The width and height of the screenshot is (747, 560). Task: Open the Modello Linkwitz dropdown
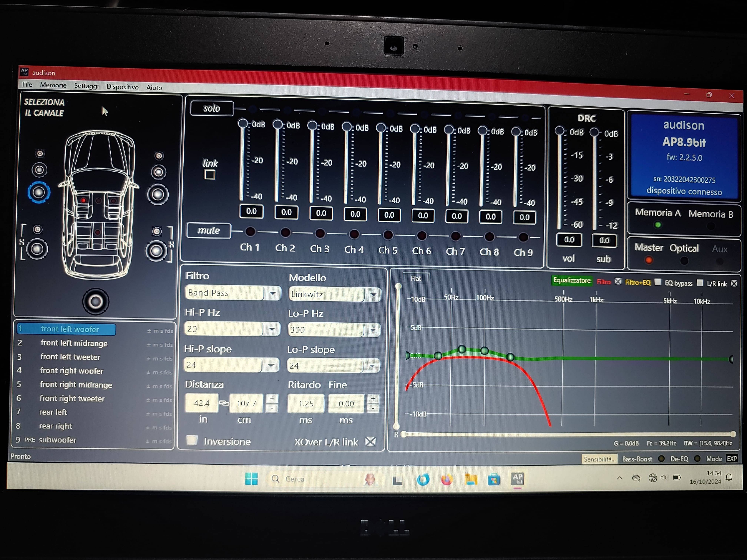coord(373,295)
